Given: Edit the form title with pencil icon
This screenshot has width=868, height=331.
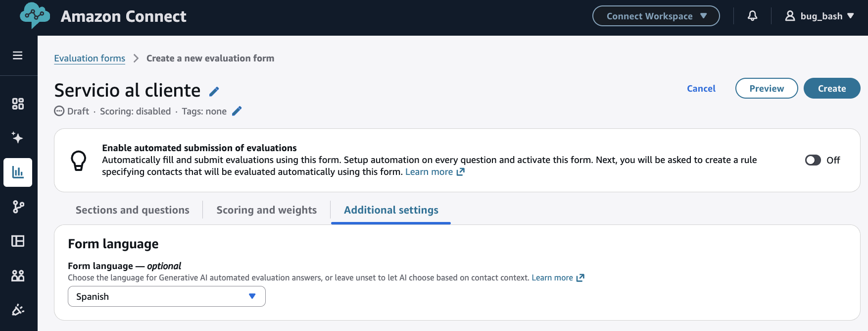Looking at the screenshot, I should click(x=214, y=92).
